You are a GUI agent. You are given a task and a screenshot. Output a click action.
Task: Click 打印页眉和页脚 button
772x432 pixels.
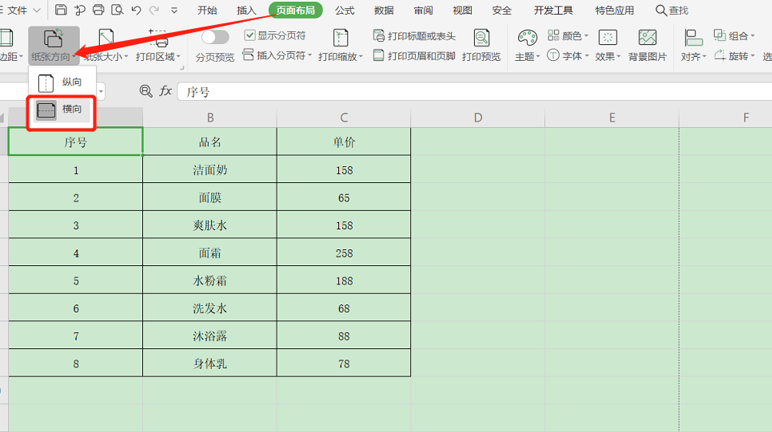(x=414, y=56)
